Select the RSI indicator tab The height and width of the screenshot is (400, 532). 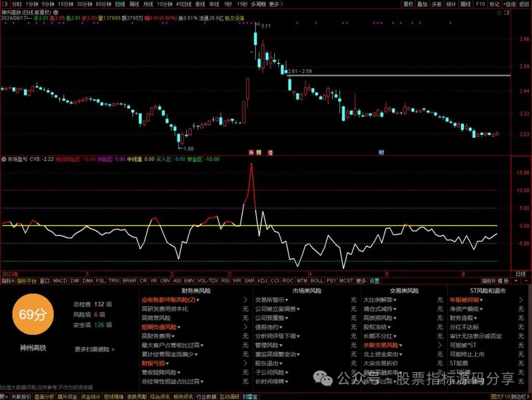point(225,280)
